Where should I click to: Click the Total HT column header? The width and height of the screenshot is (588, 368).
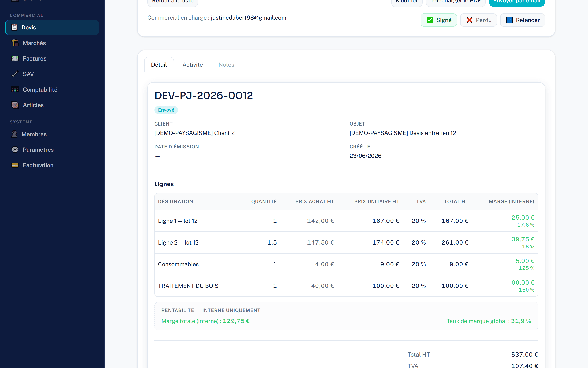click(456, 202)
